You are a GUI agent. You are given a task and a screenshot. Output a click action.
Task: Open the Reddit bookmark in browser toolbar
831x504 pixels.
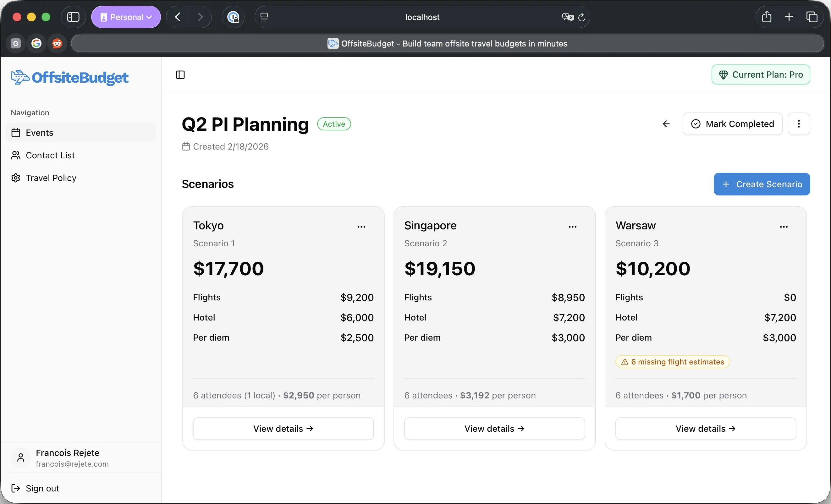[x=57, y=43]
